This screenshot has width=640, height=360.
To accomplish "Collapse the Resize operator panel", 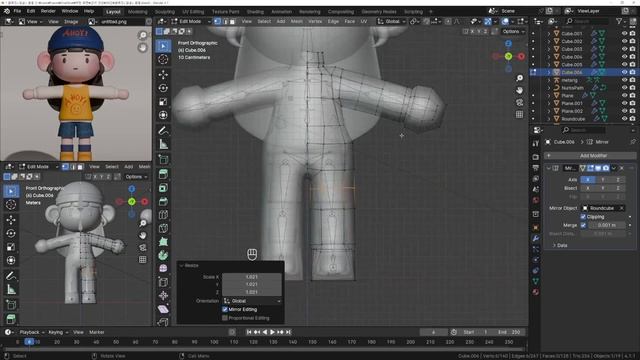I will click(182, 265).
